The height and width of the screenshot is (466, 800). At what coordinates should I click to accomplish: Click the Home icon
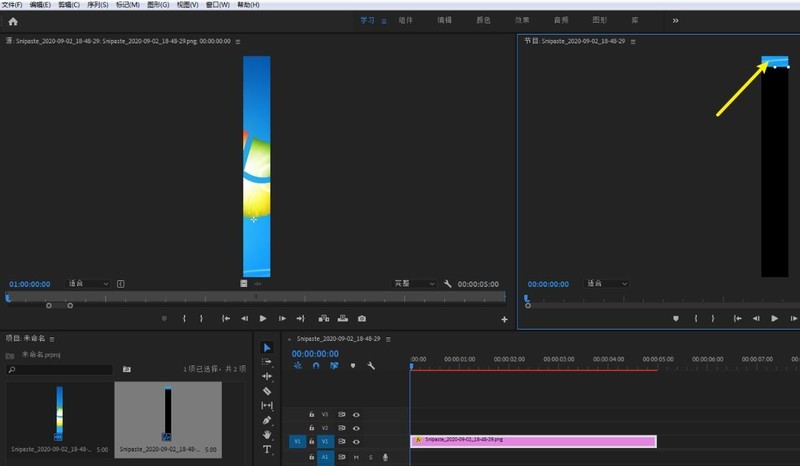(x=13, y=21)
